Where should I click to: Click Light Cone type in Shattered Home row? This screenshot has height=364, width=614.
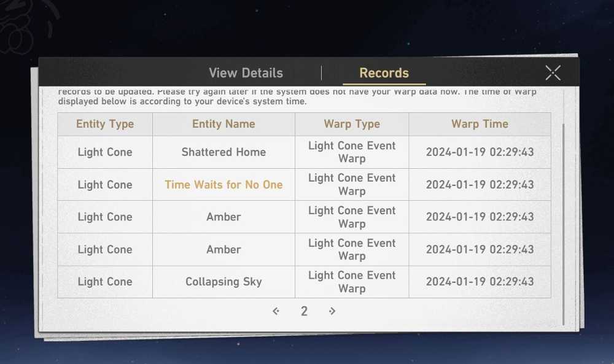click(105, 152)
